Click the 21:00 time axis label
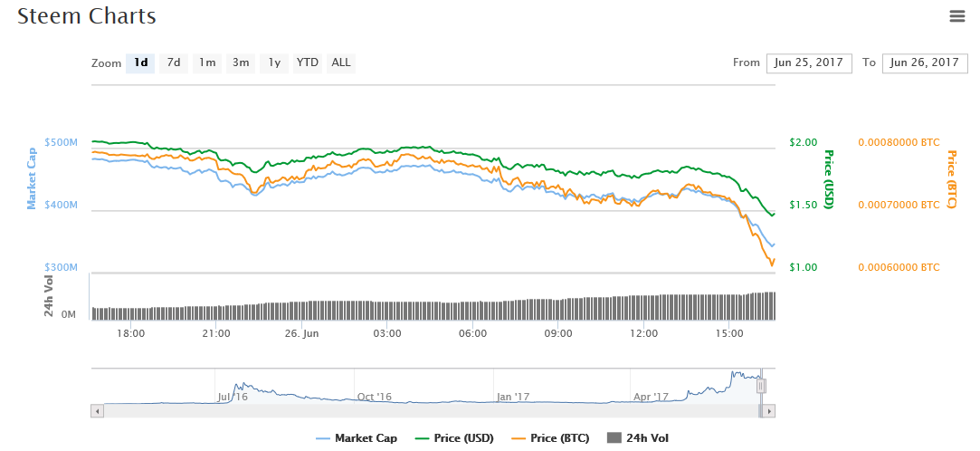Viewport: 980px width, 451px height. [215, 334]
